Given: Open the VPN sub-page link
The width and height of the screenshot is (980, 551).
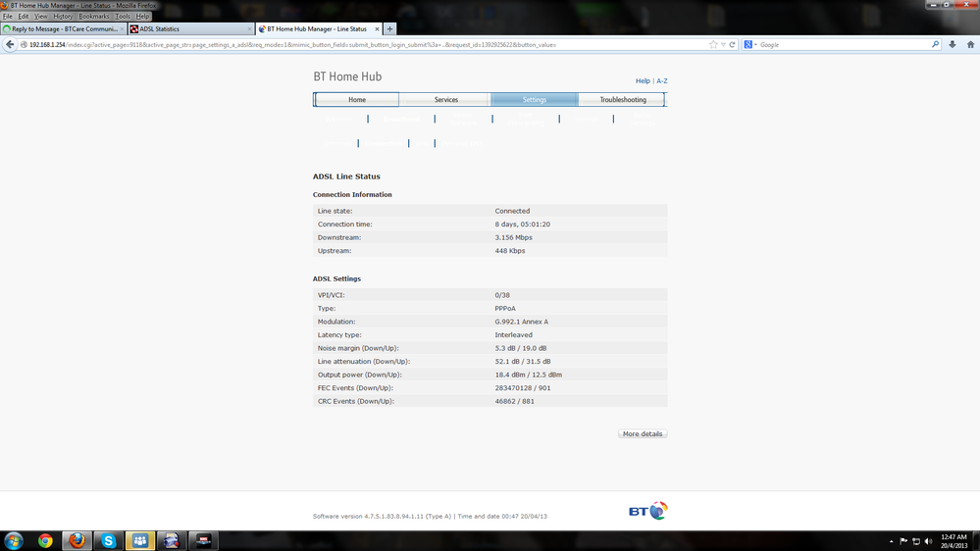Looking at the screenshot, I should point(422,144).
